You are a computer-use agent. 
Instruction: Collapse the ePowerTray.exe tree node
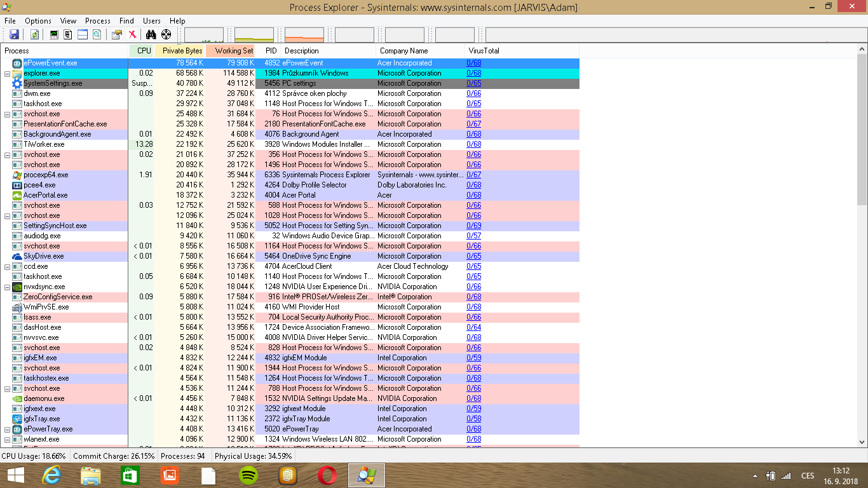coord(8,430)
